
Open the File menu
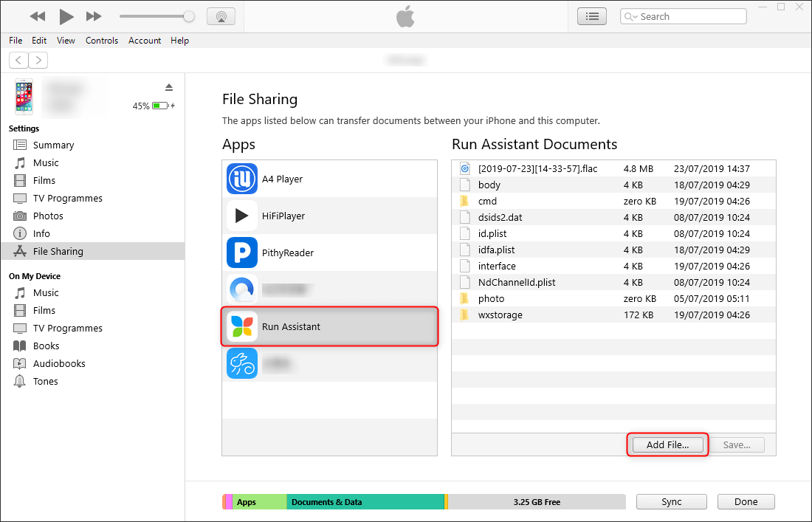coord(16,41)
